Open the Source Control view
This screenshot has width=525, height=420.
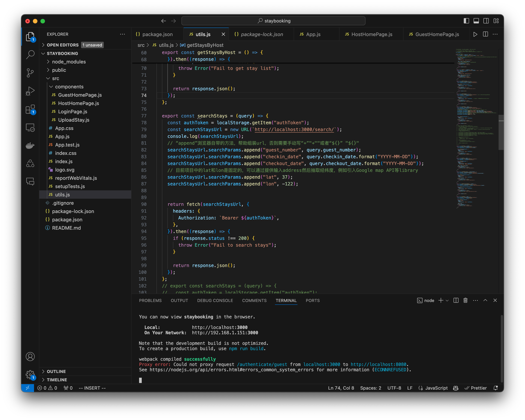(30, 73)
